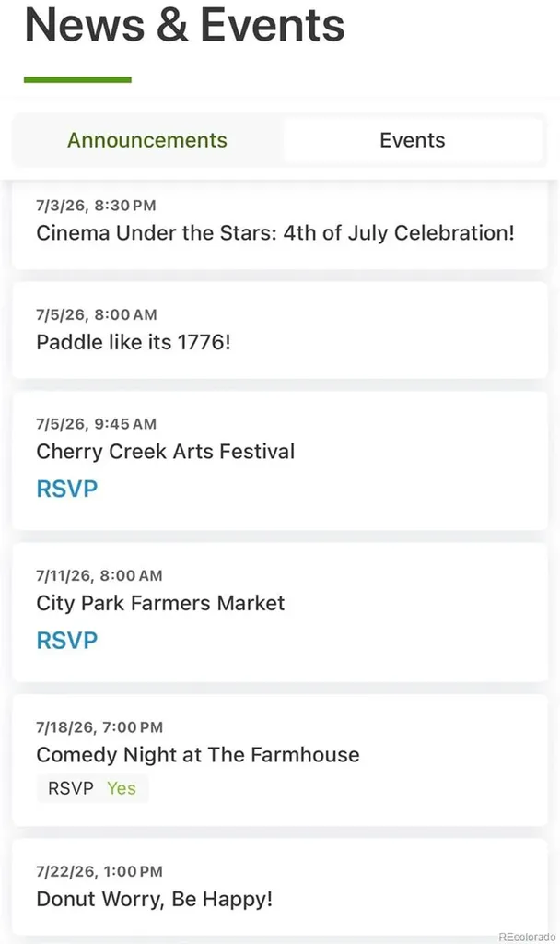Open the Donut Worry, Be Happy event
Viewport: 560px width, 944px height.
point(280,887)
